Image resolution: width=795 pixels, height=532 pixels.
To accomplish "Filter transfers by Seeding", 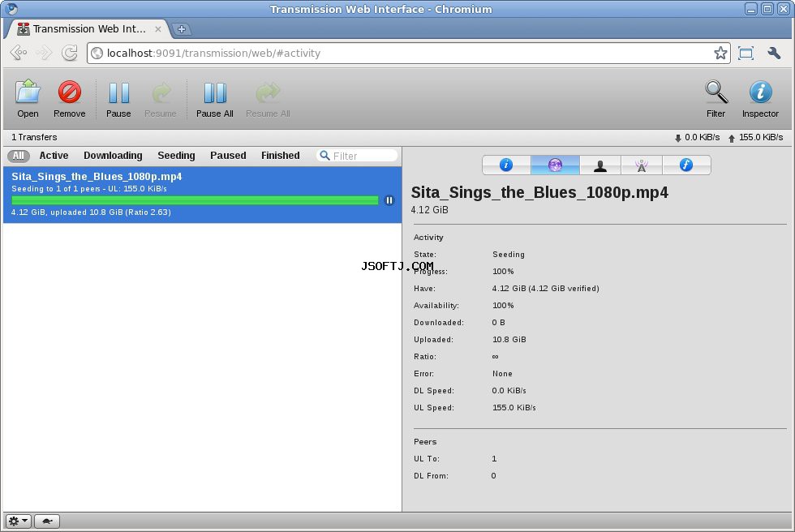I will (177, 156).
